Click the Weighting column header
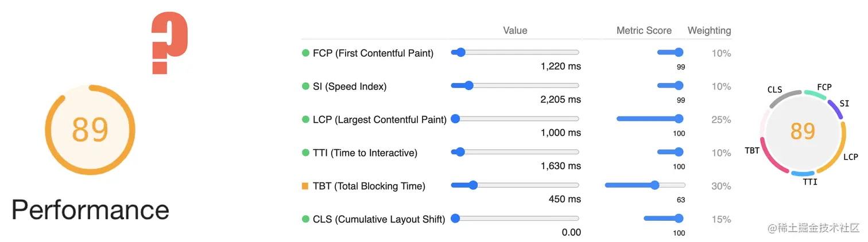This screenshot has width=868, height=242. [709, 30]
